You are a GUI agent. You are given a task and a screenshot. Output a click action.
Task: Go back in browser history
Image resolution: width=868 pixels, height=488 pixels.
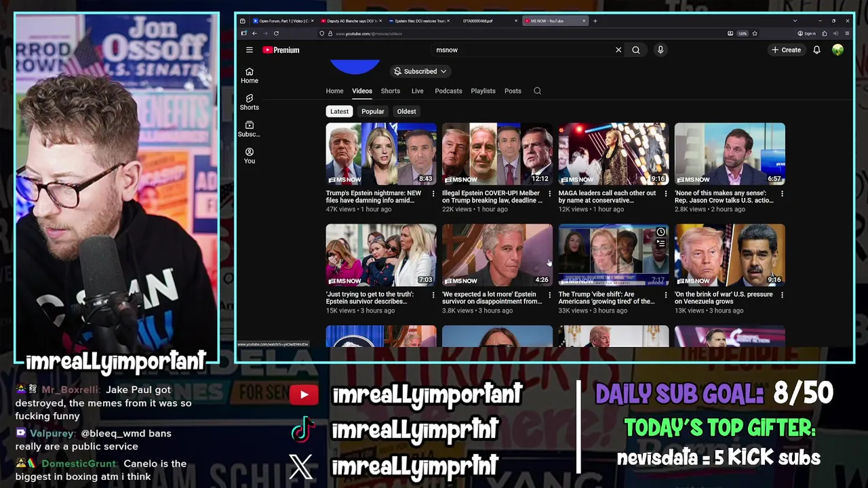pyautogui.click(x=254, y=33)
